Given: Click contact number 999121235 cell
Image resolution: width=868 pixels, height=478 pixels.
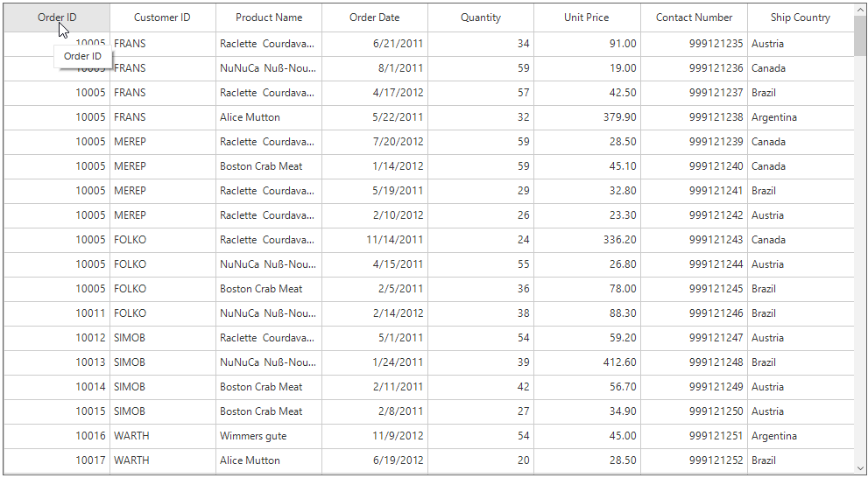Looking at the screenshot, I should [x=694, y=44].
